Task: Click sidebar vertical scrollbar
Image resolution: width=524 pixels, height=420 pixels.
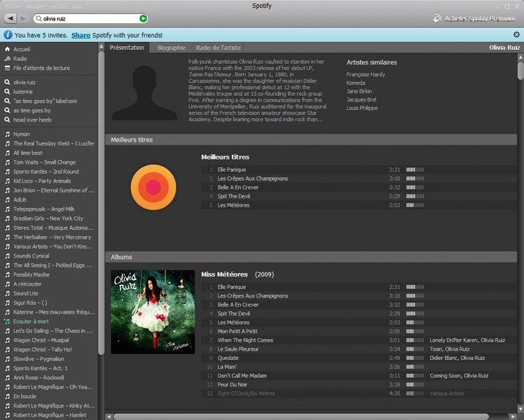Action: (x=102, y=202)
